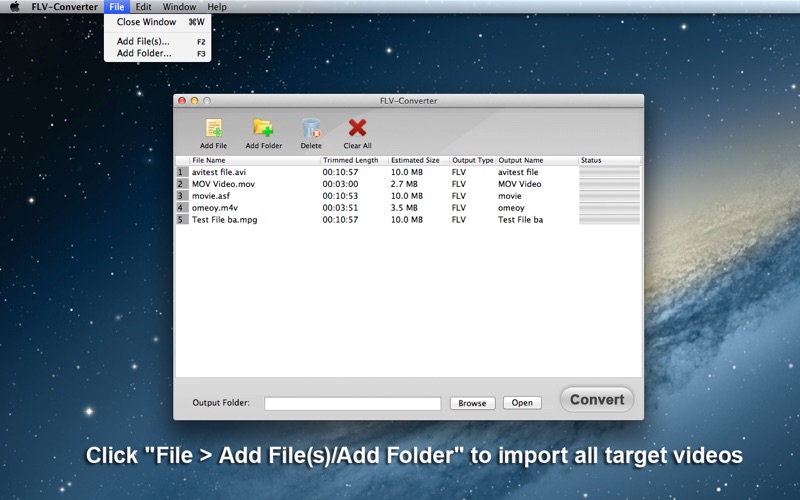Open the Apple menu
The image size is (800, 500).
[15, 7]
